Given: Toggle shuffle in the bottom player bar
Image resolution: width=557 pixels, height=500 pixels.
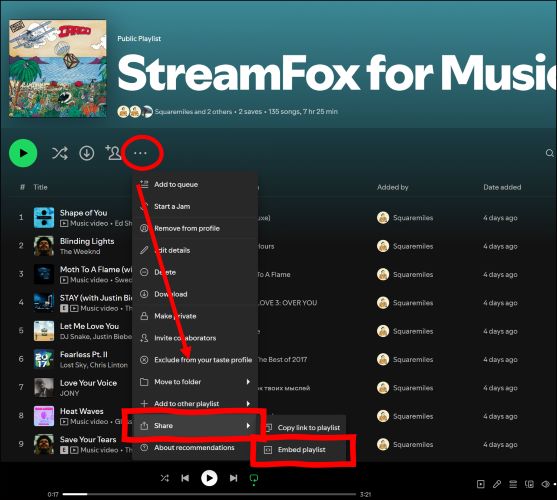Looking at the screenshot, I should tap(164, 478).
